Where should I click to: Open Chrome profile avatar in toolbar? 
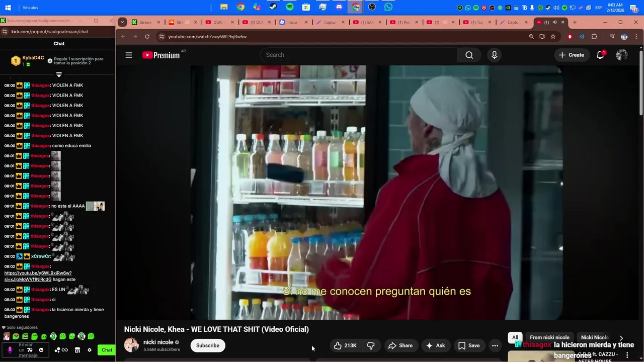click(x=624, y=37)
